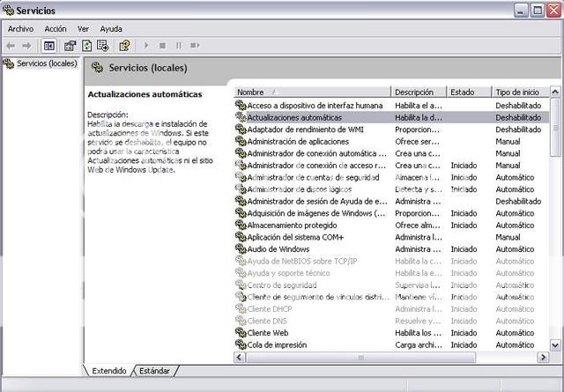The width and height of the screenshot is (564, 392).
Task: Click the gear icon for Cliente de seguimiento de vínculos
Action: [241, 297]
